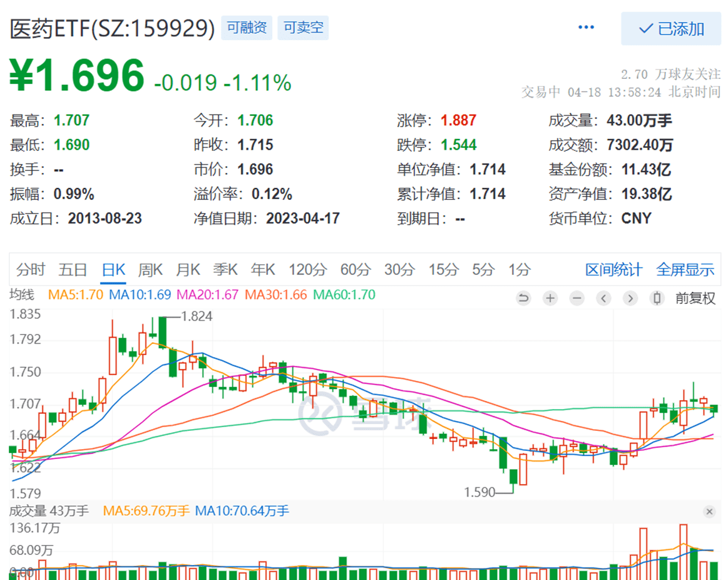
Task: Switch to the 分时 intraday tab
Action: click(x=29, y=269)
